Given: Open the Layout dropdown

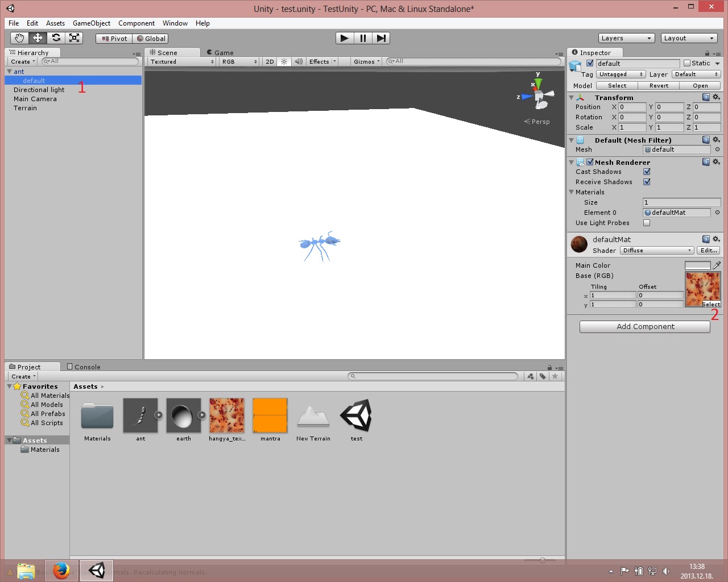Looking at the screenshot, I should [689, 38].
